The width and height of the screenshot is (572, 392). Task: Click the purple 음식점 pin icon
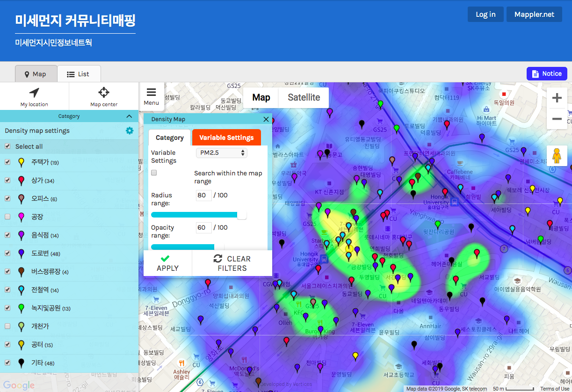[x=21, y=235]
